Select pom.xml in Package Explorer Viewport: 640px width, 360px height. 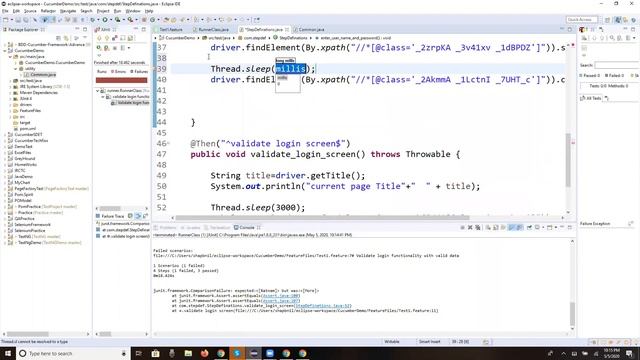tap(27, 129)
